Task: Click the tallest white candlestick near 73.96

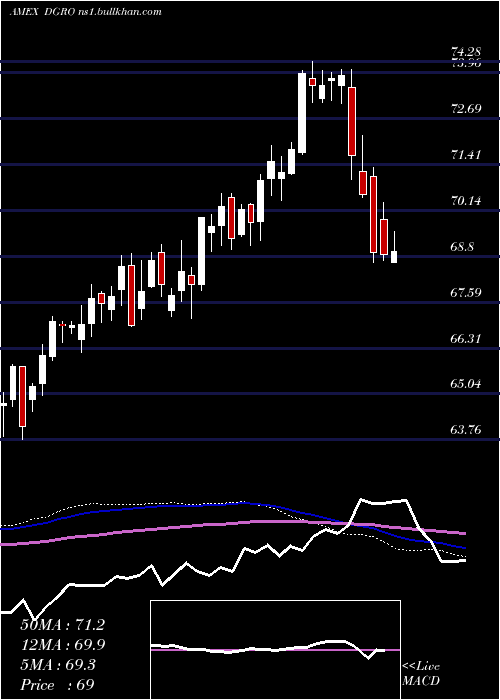Action: [302, 113]
